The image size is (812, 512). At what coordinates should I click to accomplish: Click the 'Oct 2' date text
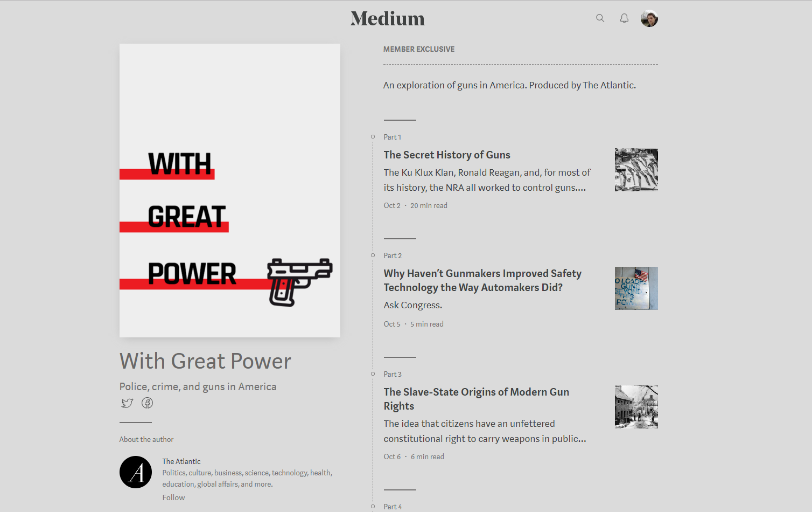click(392, 205)
